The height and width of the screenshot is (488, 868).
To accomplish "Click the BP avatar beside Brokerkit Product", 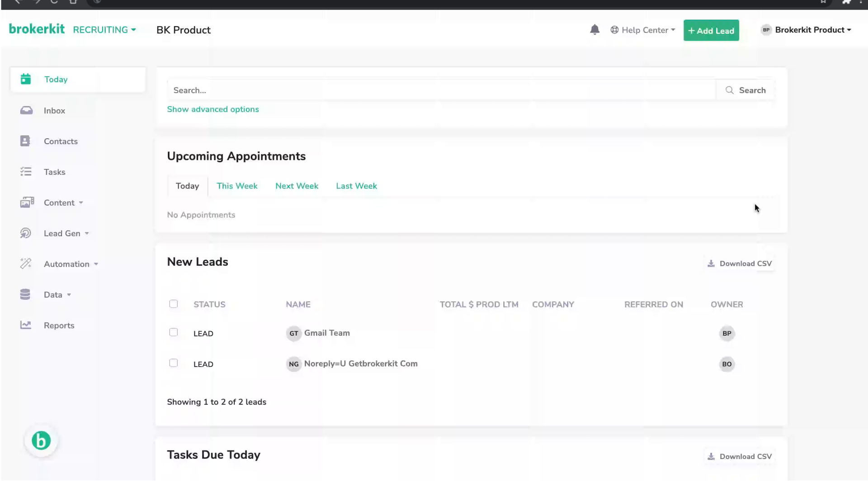I will pos(766,30).
